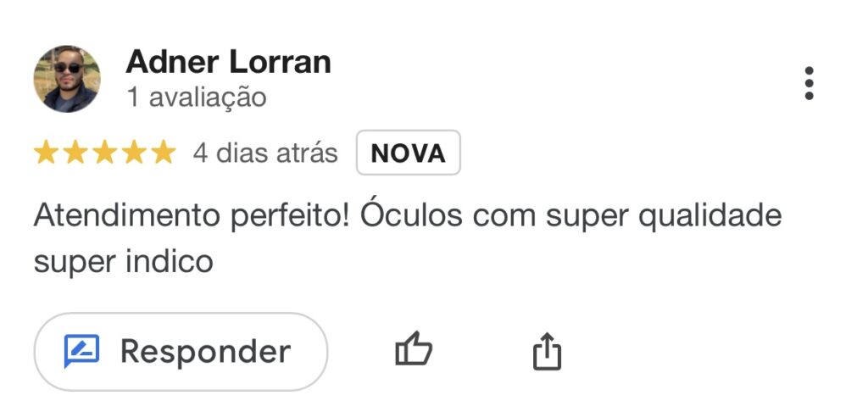The width and height of the screenshot is (868, 412).
Task: Click the "super indico" text line
Action: coord(124,261)
